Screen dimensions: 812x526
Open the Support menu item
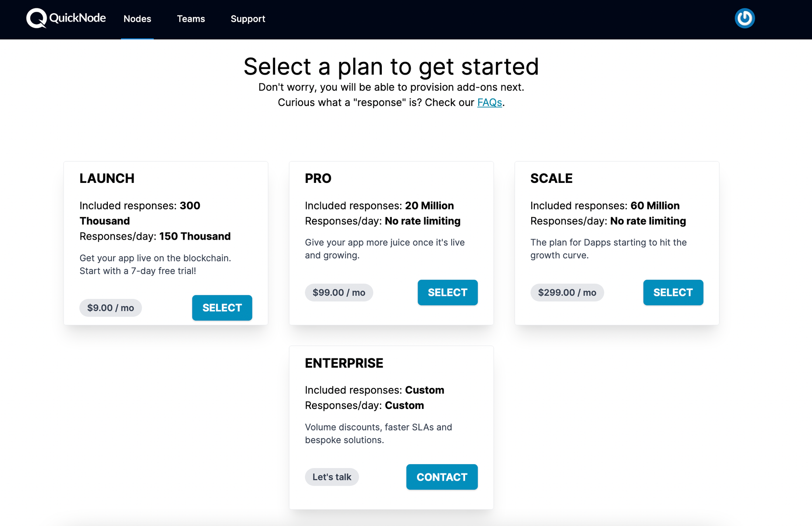click(248, 19)
